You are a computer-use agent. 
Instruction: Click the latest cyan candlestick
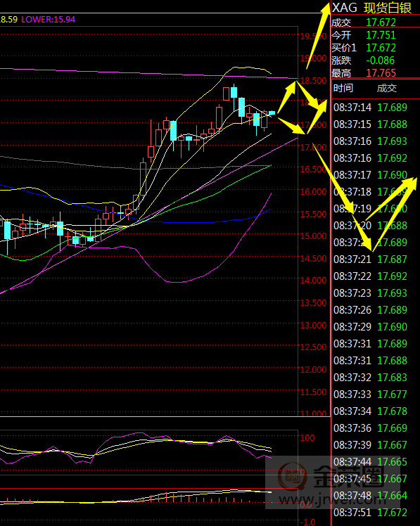point(272,113)
